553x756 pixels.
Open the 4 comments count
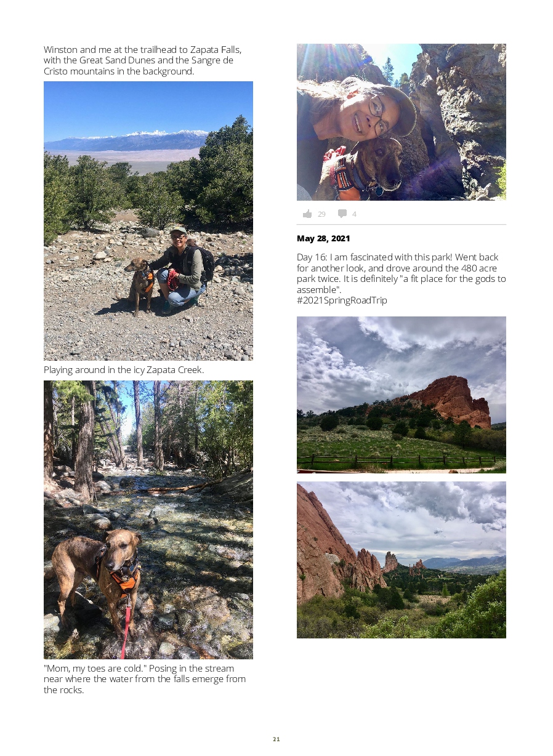[x=354, y=214]
